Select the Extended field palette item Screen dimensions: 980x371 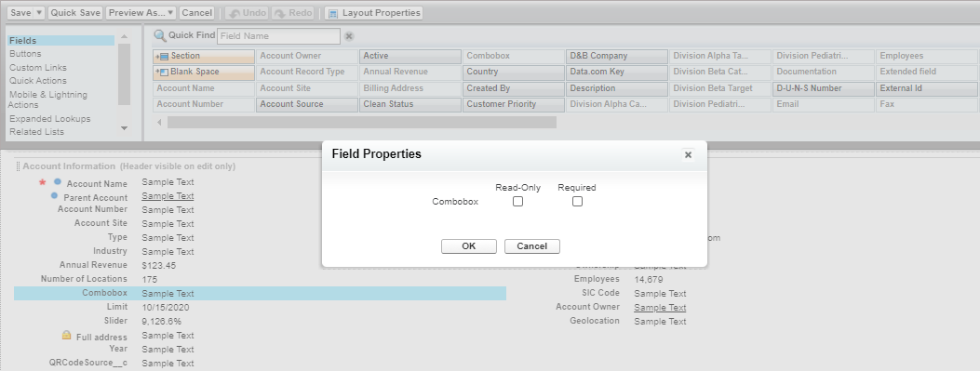(927, 72)
